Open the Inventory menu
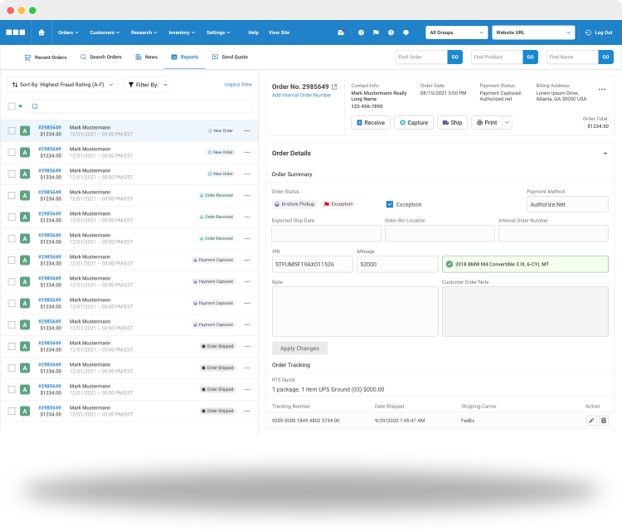 pos(182,33)
